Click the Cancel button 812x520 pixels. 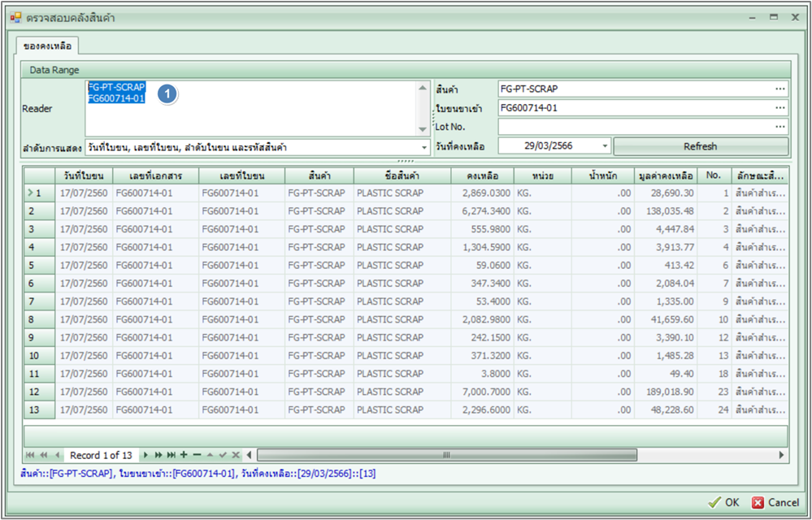pyautogui.click(x=775, y=502)
